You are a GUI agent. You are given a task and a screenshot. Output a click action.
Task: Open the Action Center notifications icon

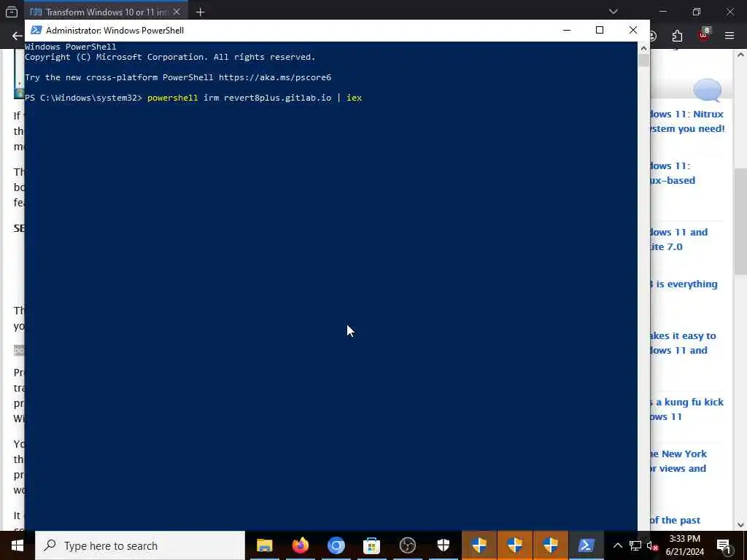(724, 545)
